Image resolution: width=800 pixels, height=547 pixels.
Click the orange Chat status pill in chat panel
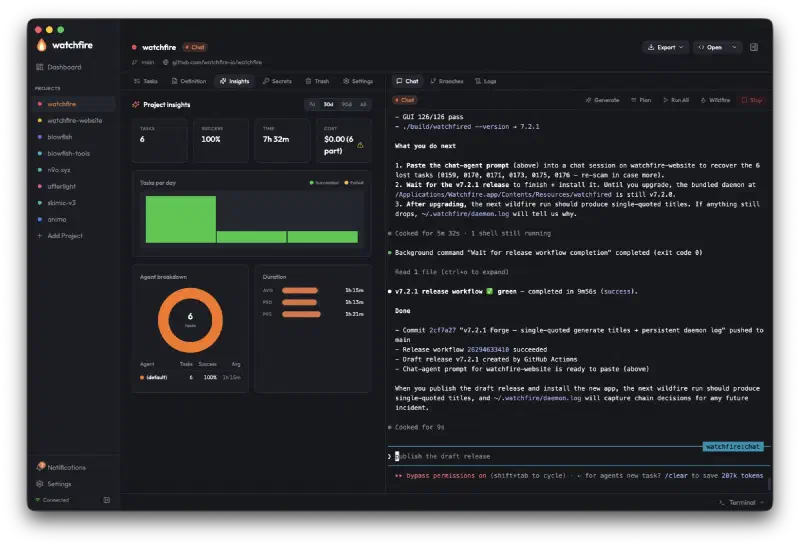pyautogui.click(x=405, y=100)
